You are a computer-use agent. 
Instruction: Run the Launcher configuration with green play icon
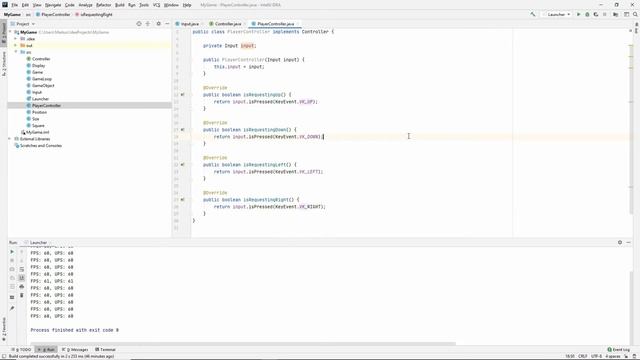578,14
